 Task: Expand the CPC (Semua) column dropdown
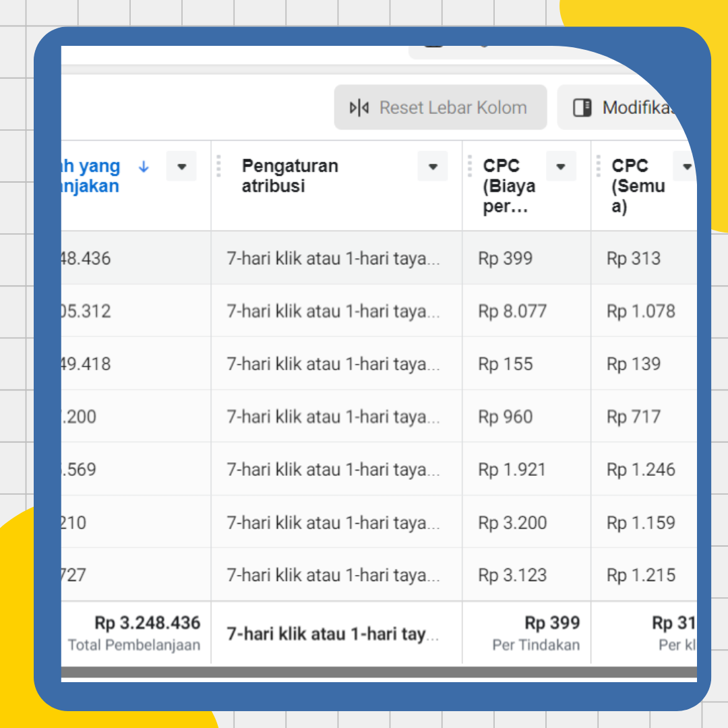click(x=686, y=166)
